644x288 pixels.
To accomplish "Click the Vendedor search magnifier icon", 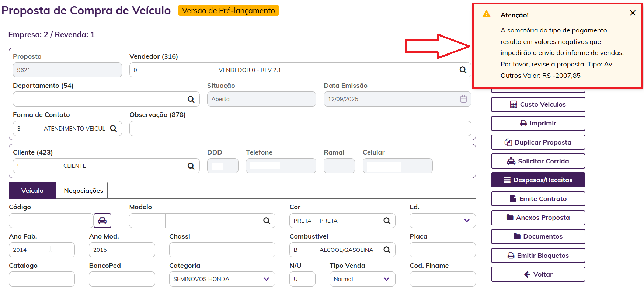I will click(463, 70).
